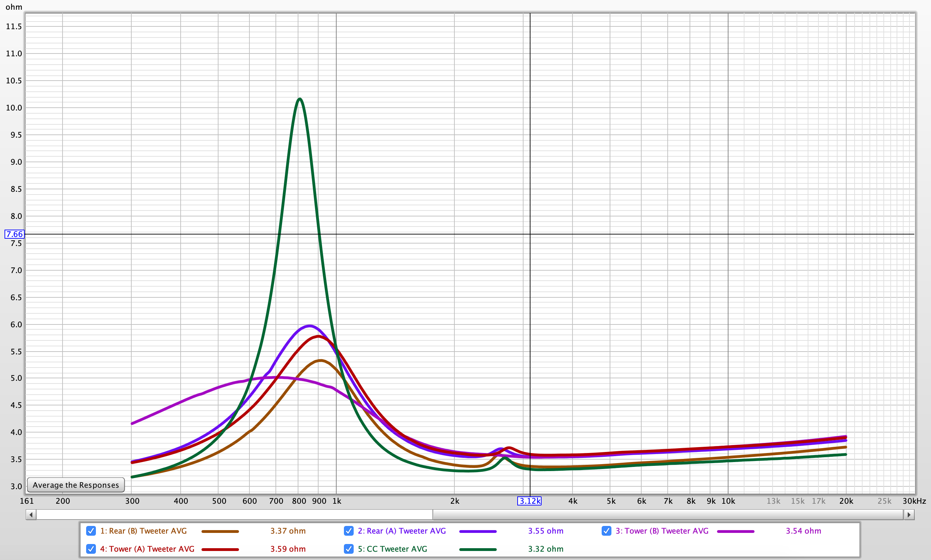Click scrollbar left arrow
931x560 pixels.
(x=31, y=515)
